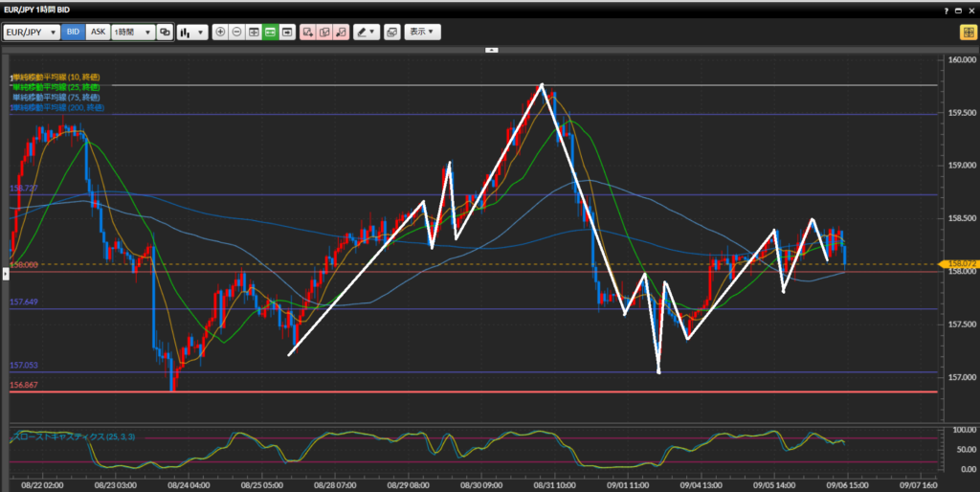Click the collapse handle above the chart
Screen dimensions: 980x492
(491, 48)
